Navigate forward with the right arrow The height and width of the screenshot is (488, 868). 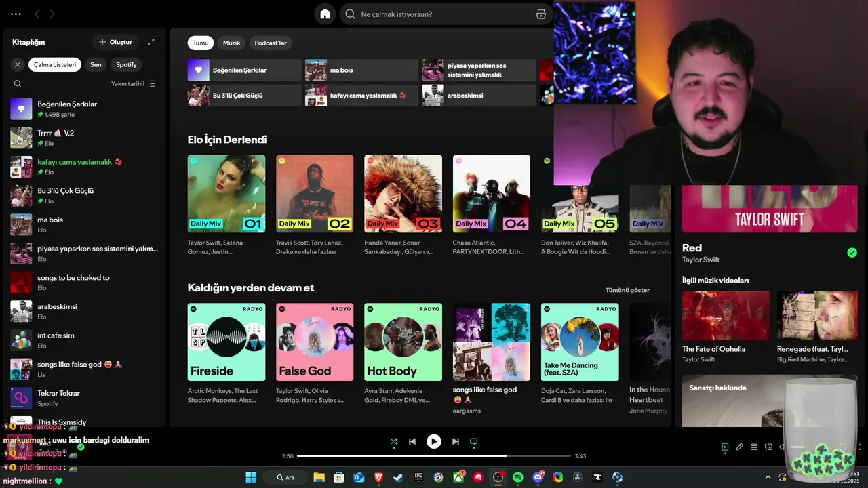click(52, 14)
